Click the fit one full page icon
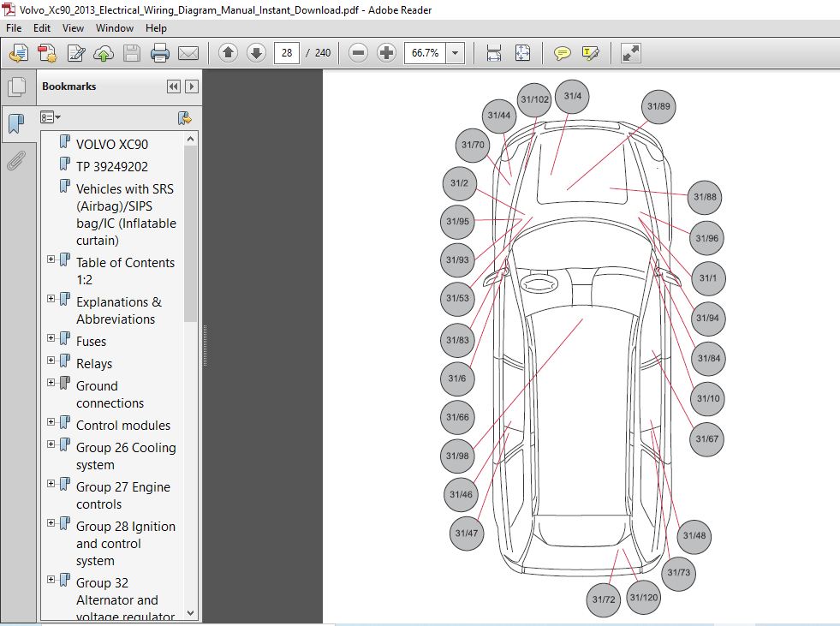 click(x=522, y=53)
